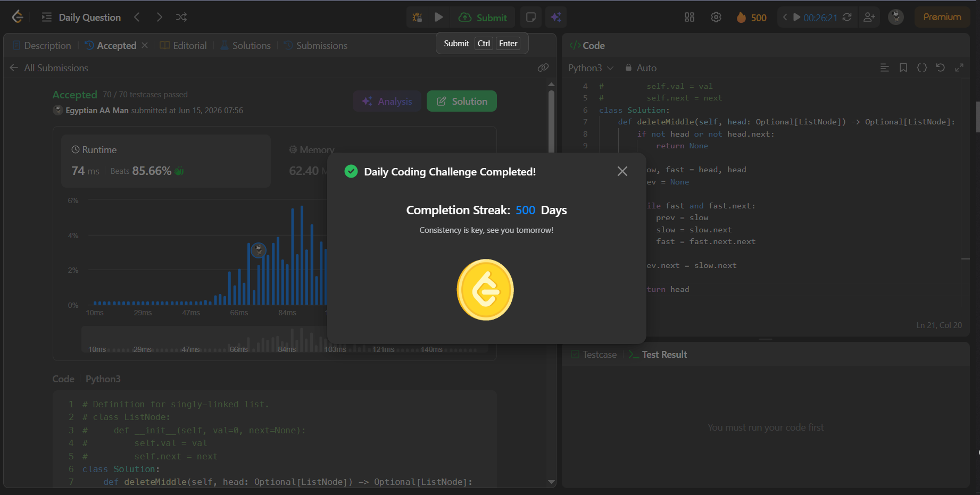The height and width of the screenshot is (495, 980).
Task: Click the bookmark icon in code toolbar
Action: pos(903,68)
